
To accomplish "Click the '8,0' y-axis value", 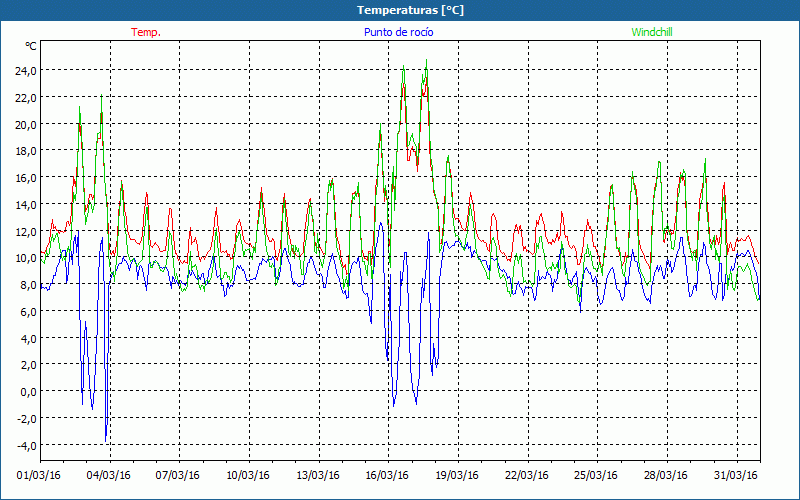I will [28, 286].
